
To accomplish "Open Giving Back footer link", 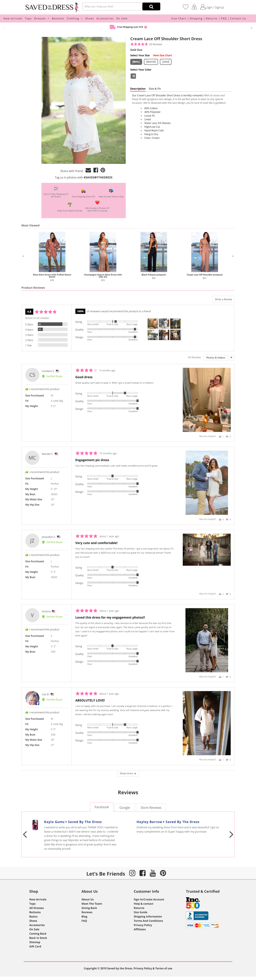I will [x=89, y=908].
